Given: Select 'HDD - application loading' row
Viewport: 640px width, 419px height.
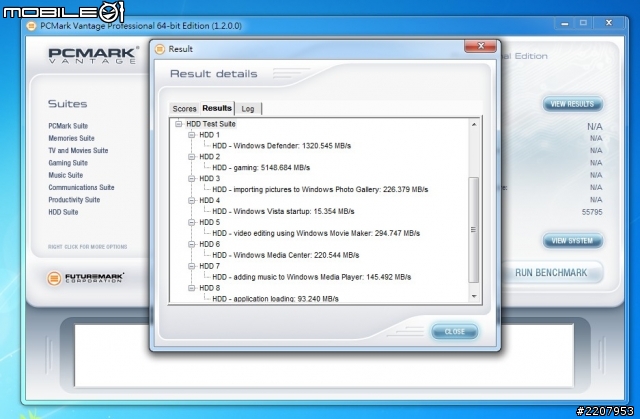Looking at the screenshot, I should tap(276, 299).
